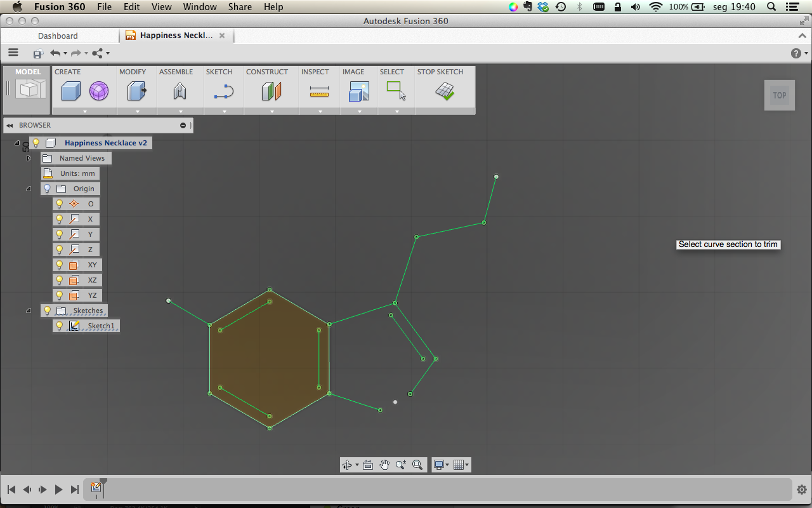Open timeline settings gear icon

tap(801, 490)
